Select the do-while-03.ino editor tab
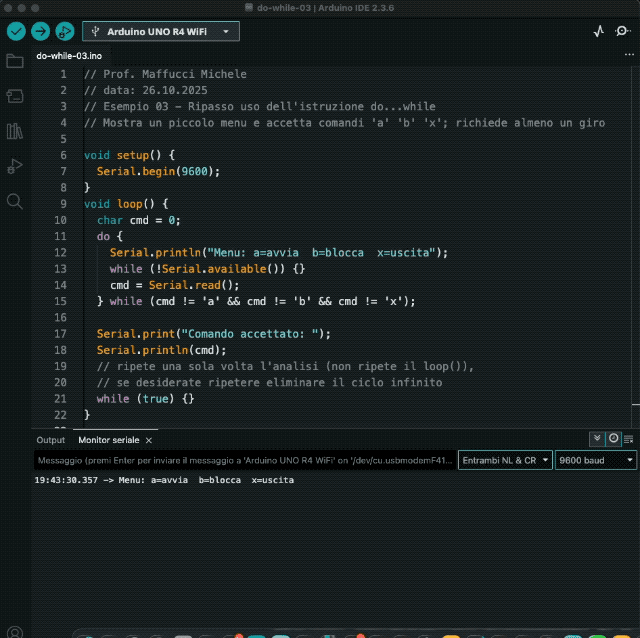The height and width of the screenshot is (638, 640). (x=69, y=56)
